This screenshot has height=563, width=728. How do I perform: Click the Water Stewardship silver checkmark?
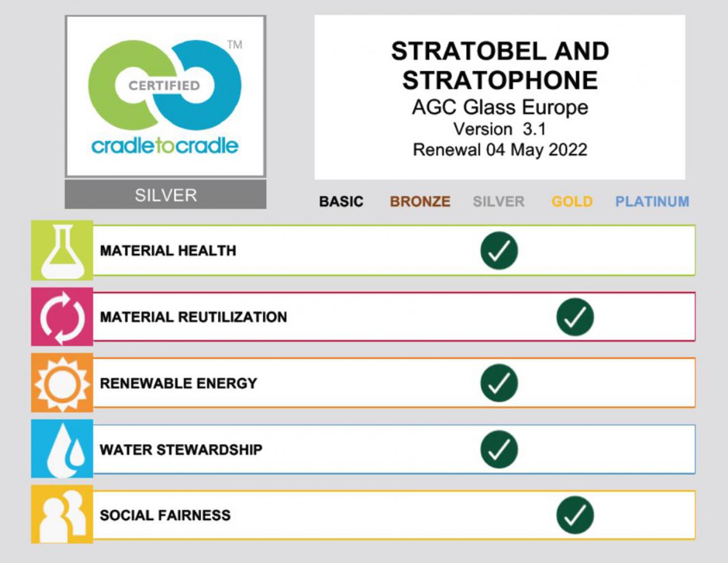point(499,449)
